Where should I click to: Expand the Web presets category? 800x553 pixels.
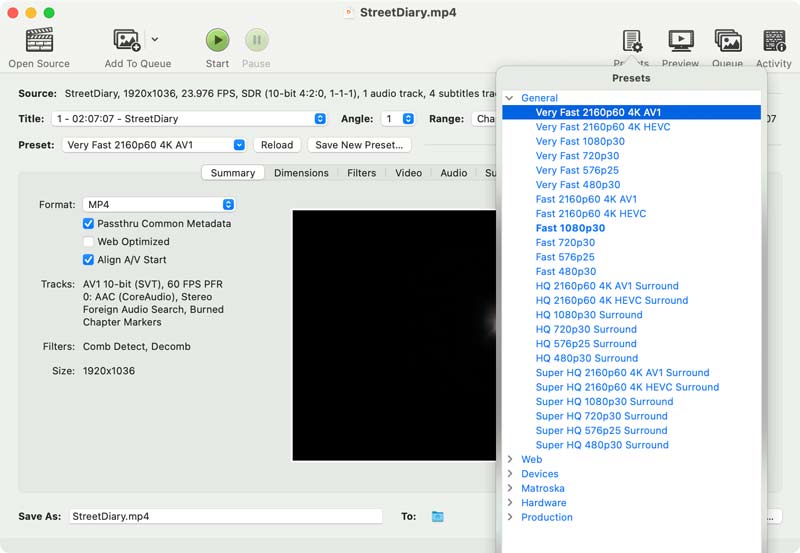click(509, 459)
